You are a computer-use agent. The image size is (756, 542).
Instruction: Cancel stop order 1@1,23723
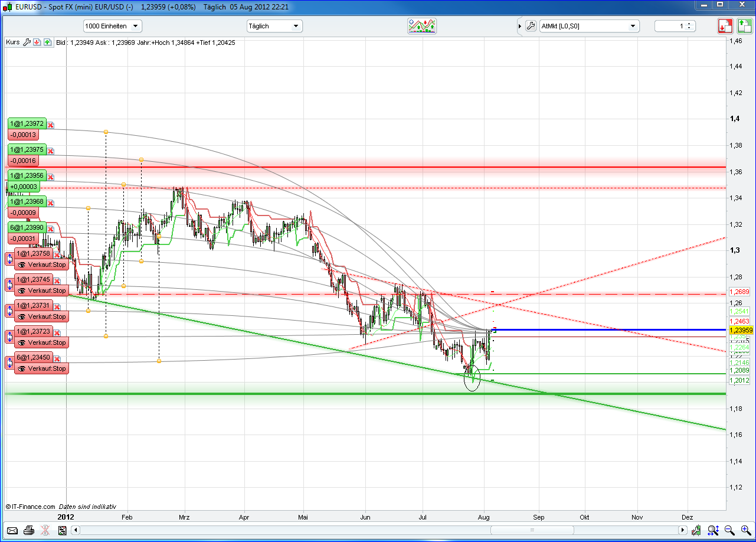tap(58, 332)
